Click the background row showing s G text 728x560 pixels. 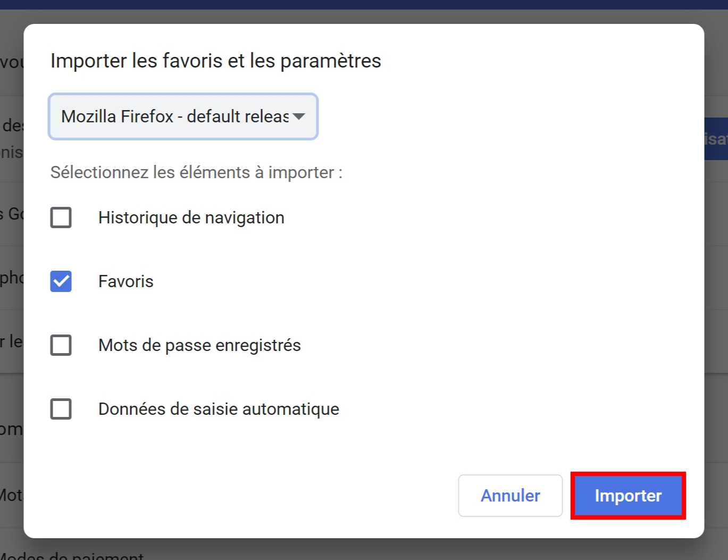click(12, 214)
